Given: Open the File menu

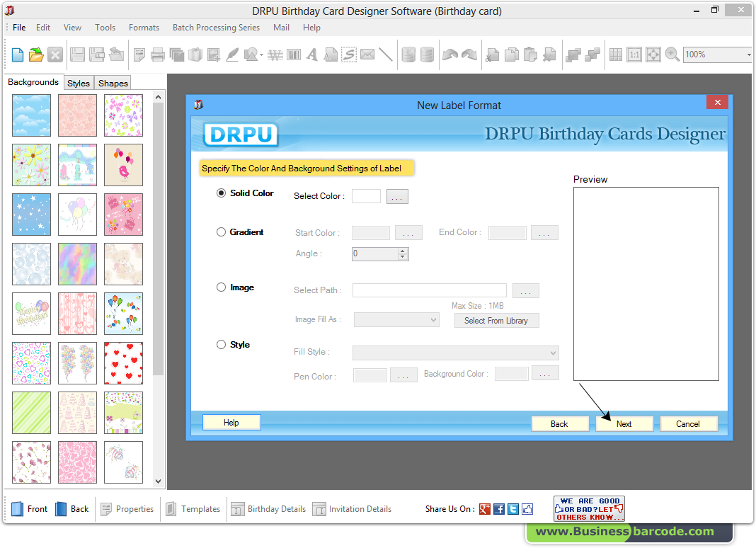Looking at the screenshot, I should coord(19,28).
